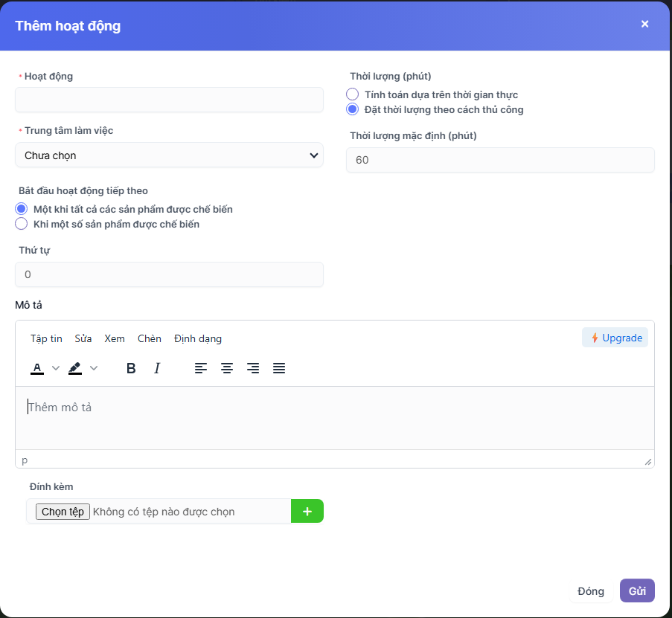The height and width of the screenshot is (618, 672).
Task: Click the Bold formatting icon
Action: (x=131, y=368)
